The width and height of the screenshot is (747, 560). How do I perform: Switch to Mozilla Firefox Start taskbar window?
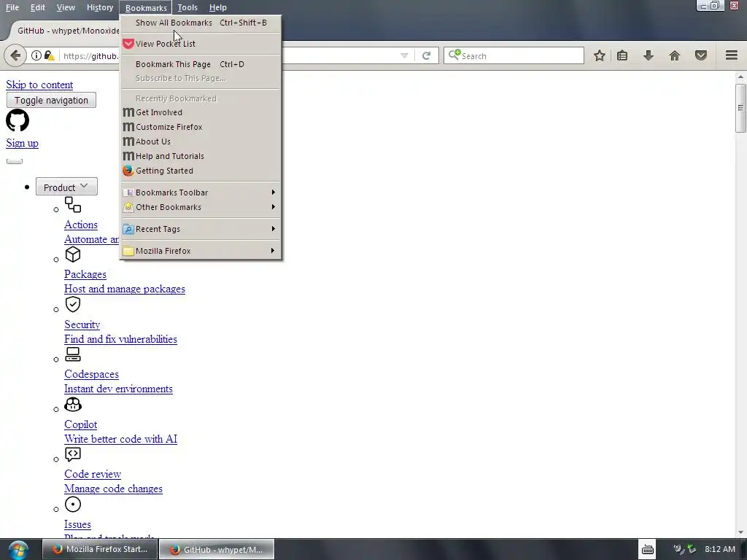point(100,550)
